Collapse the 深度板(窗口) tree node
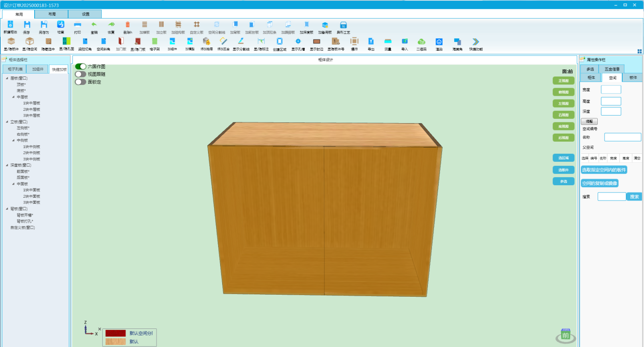644x347 pixels. pyautogui.click(x=7, y=165)
